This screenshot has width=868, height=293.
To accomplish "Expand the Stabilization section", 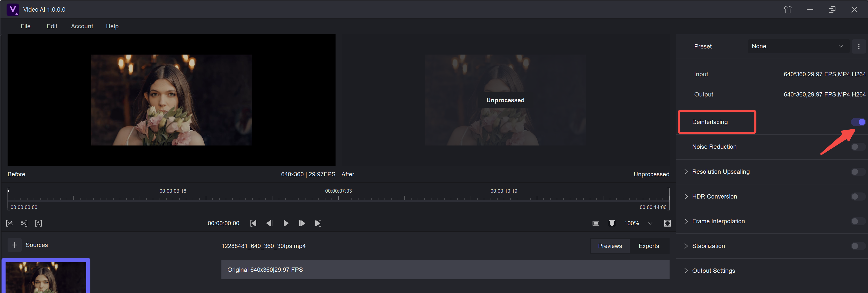I will 686,246.
